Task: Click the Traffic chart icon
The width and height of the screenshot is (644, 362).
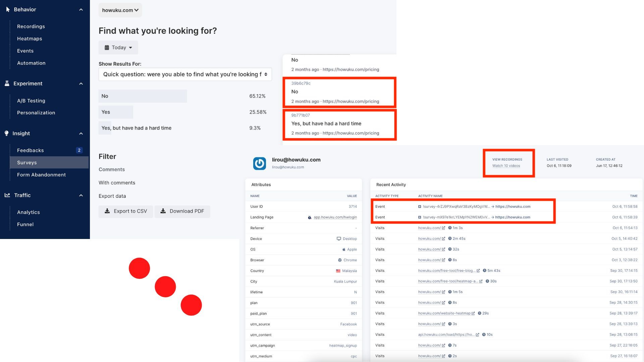Action: click(x=7, y=195)
